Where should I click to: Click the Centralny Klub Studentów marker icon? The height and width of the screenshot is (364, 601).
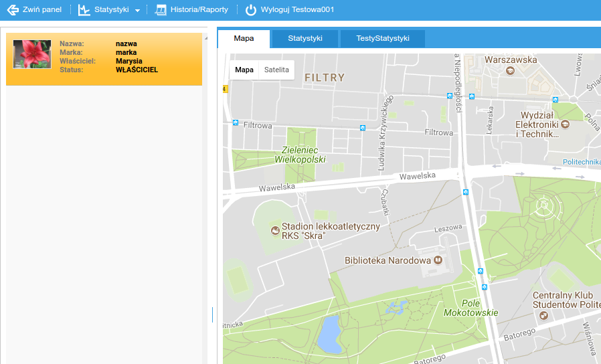point(542,316)
